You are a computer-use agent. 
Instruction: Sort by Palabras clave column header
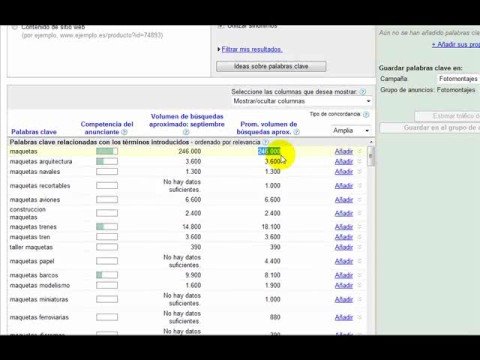tap(34, 132)
